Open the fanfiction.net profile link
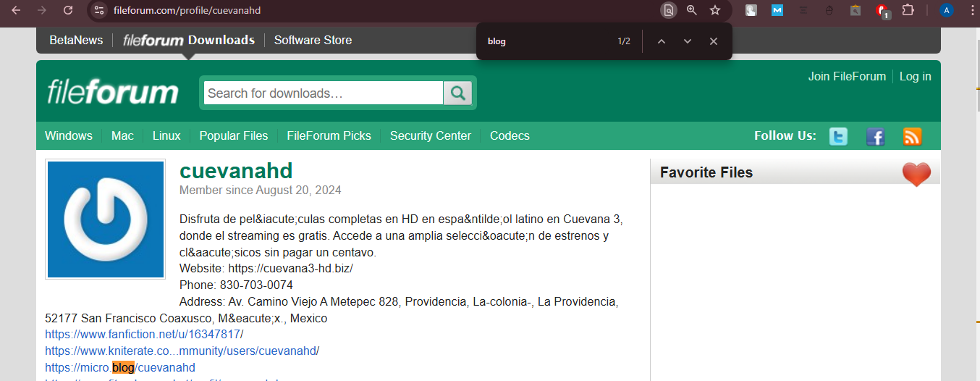Screen dimensions: 980x381 tap(143, 334)
